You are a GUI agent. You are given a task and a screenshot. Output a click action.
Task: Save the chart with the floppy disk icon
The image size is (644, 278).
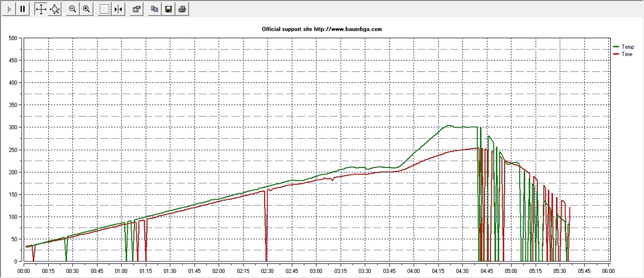tap(168, 9)
